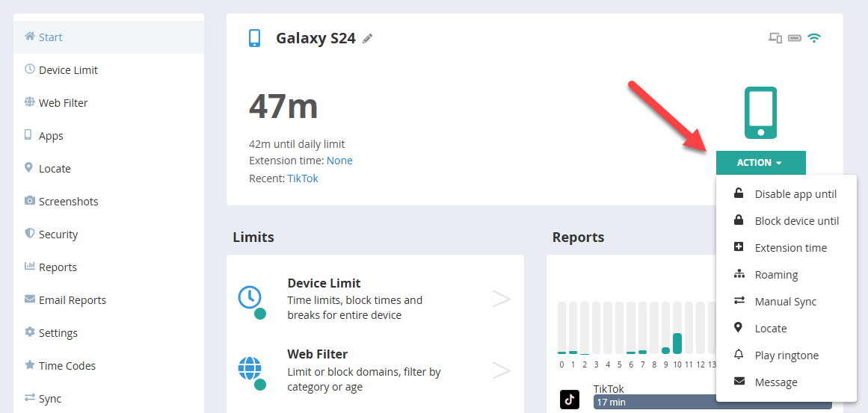Open Settings in the sidebar
The height and width of the screenshot is (413, 868).
pos(108,333)
